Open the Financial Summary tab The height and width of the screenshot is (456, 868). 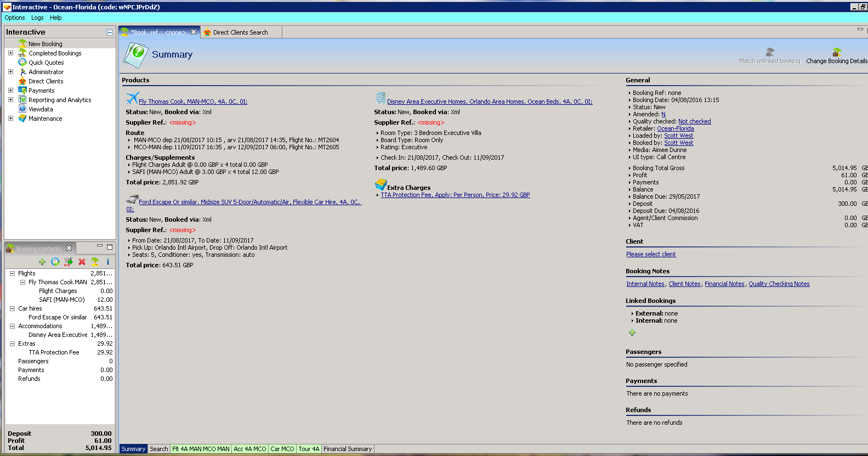pyautogui.click(x=348, y=449)
